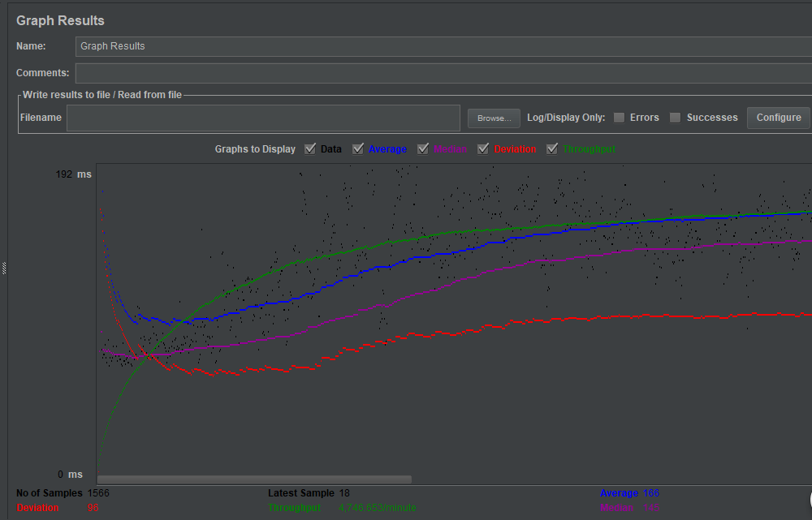Click the Filename input field
Image resolution: width=812 pixels, height=520 pixels.
[x=263, y=118]
